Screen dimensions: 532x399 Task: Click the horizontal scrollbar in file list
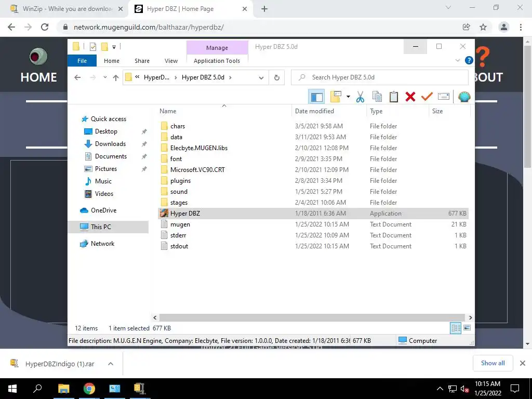312,317
